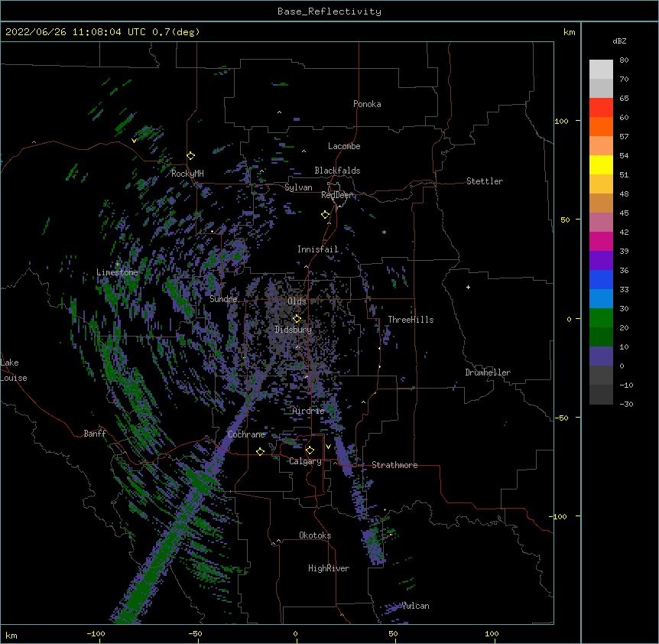Select the Olds label
The height and width of the screenshot is (644, 659).
(x=297, y=301)
